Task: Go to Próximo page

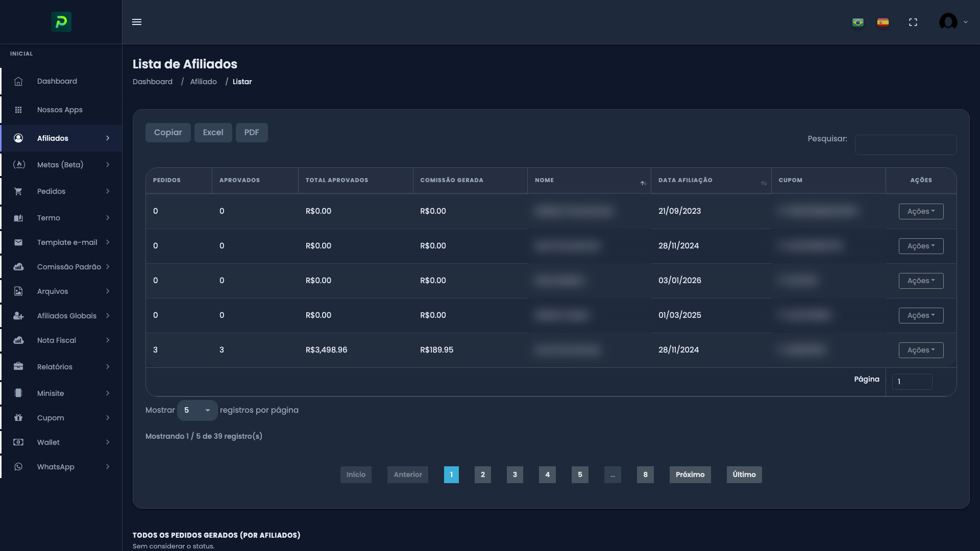Action: 690,474
